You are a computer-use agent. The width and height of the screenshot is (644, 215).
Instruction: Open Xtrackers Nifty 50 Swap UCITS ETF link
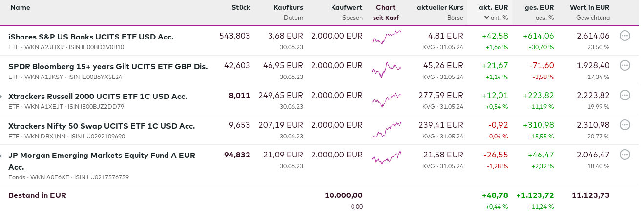pos(102,126)
